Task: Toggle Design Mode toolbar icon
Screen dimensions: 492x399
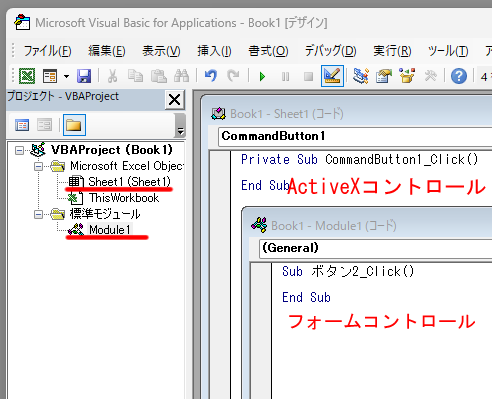Action: click(332, 76)
